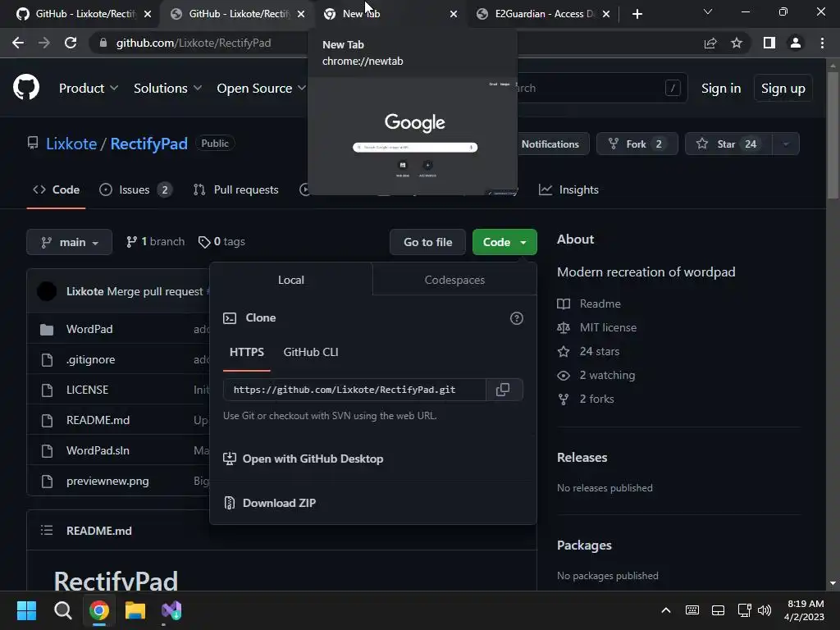Open README.md outline list icon
840x630 pixels.
pyautogui.click(x=47, y=531)
